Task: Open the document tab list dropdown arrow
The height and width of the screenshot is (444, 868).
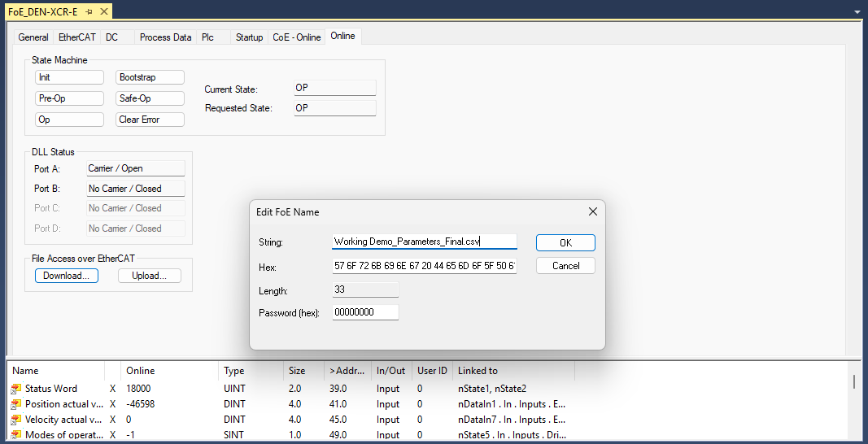Action: 858,11
